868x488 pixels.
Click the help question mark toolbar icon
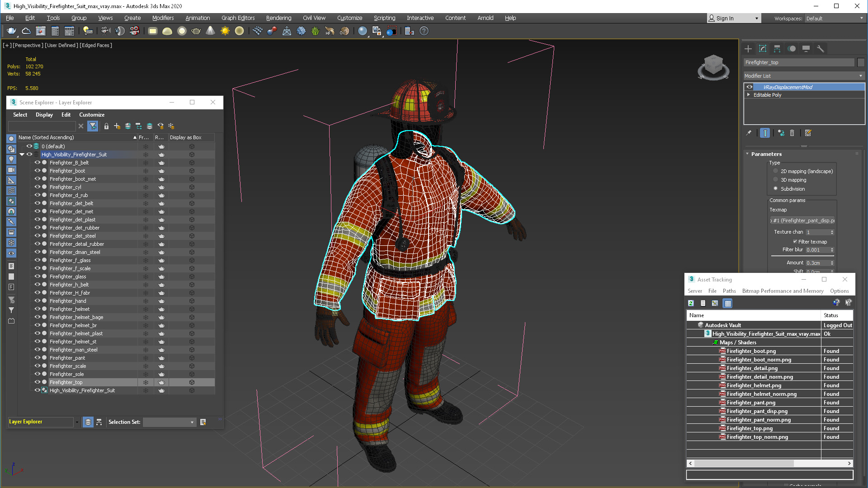click(x=424, y=31)
